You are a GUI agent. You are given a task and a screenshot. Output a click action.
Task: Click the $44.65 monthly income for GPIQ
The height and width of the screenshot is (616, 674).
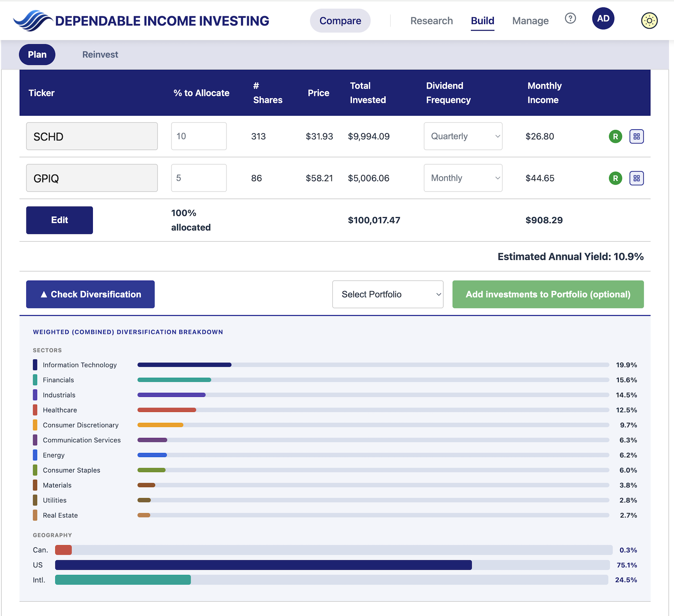[x=540, y=178]
